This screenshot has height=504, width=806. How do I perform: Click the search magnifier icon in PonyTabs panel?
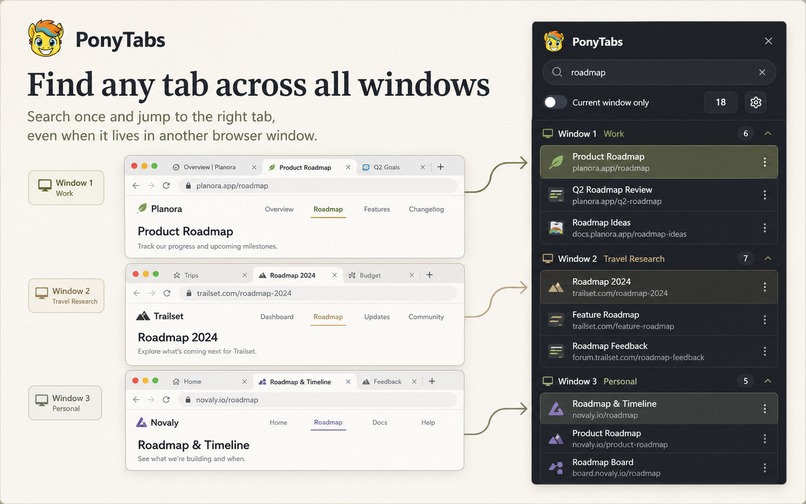(x=557, y=72)
